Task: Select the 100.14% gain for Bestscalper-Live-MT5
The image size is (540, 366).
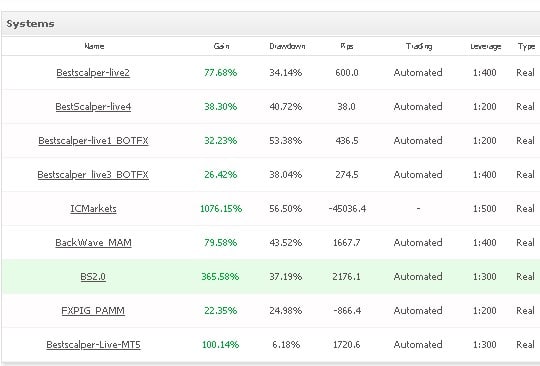Action: (220, 345)
